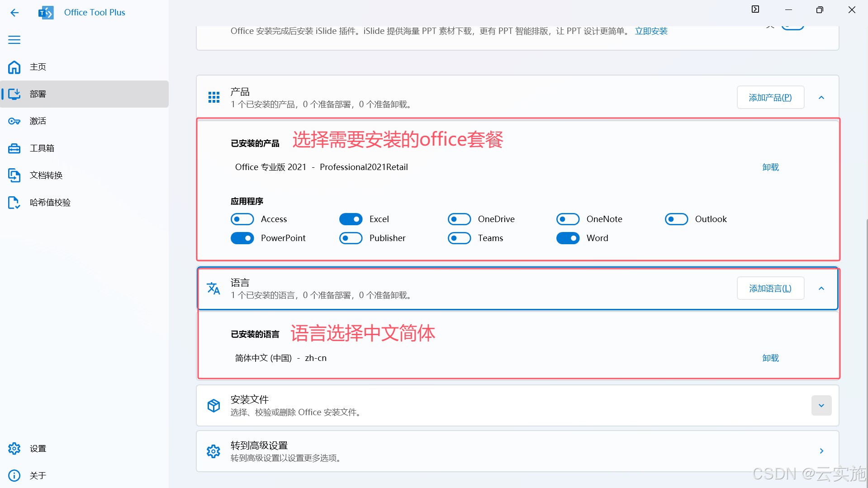
Task: Click 立即安装 iSlide link
Action: [651, 31]
